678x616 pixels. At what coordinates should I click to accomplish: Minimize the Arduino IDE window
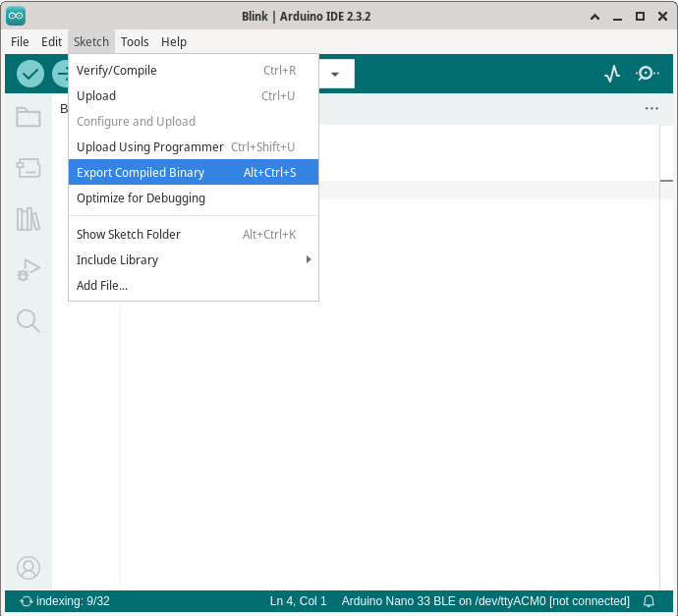pos(617,18)
